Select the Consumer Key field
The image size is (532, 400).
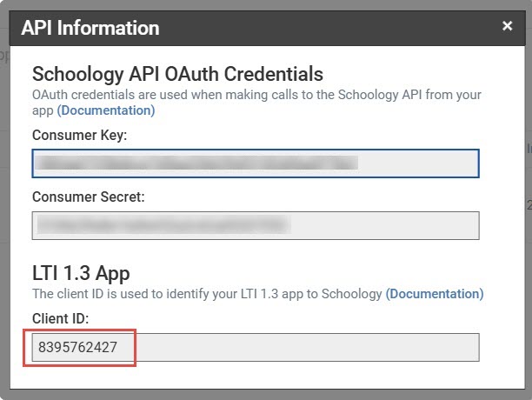coord(256,163)
